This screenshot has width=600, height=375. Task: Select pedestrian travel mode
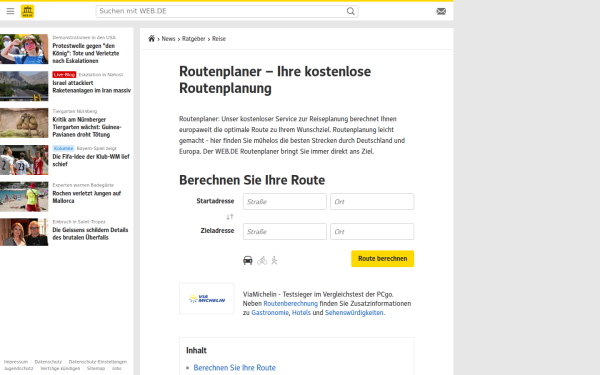coord(274,261)
